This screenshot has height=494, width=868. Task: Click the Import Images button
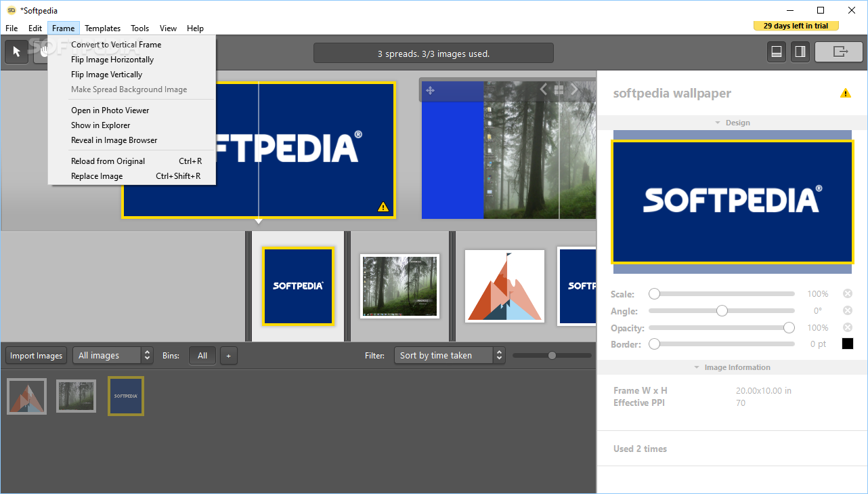[37, 355]
